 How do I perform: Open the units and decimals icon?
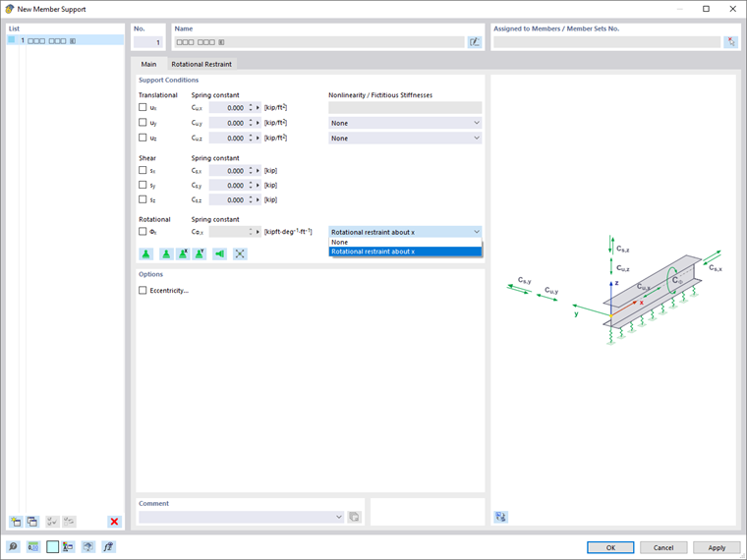tap(32, 546)
